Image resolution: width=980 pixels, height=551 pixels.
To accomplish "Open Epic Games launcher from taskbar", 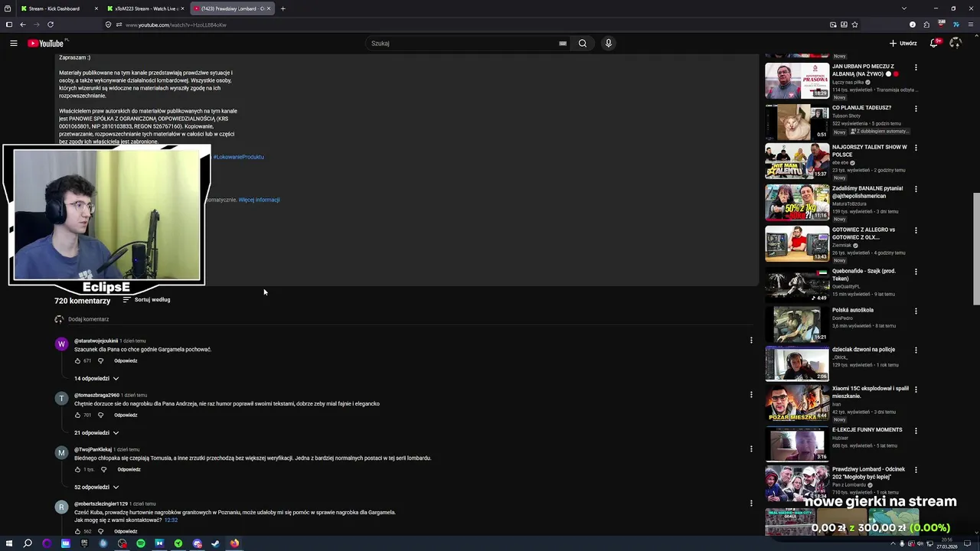I will pos(84,543).
